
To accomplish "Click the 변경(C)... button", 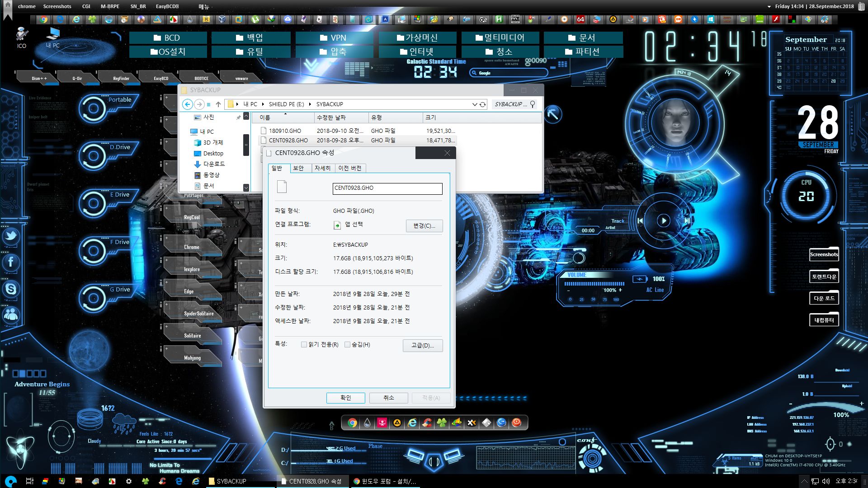I will pyautogui.click(x=424, y=226).
